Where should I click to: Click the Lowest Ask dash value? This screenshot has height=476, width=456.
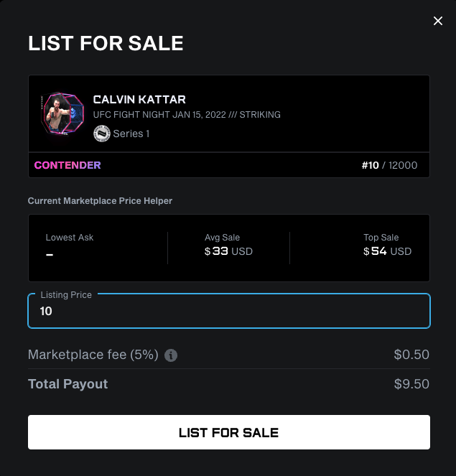pos(50,254)
